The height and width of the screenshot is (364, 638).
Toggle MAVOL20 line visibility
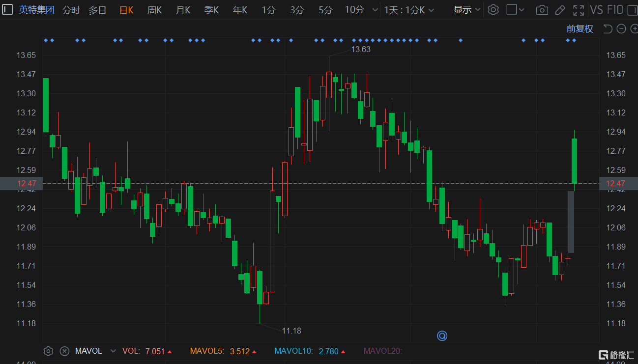[x=382, y=351]
